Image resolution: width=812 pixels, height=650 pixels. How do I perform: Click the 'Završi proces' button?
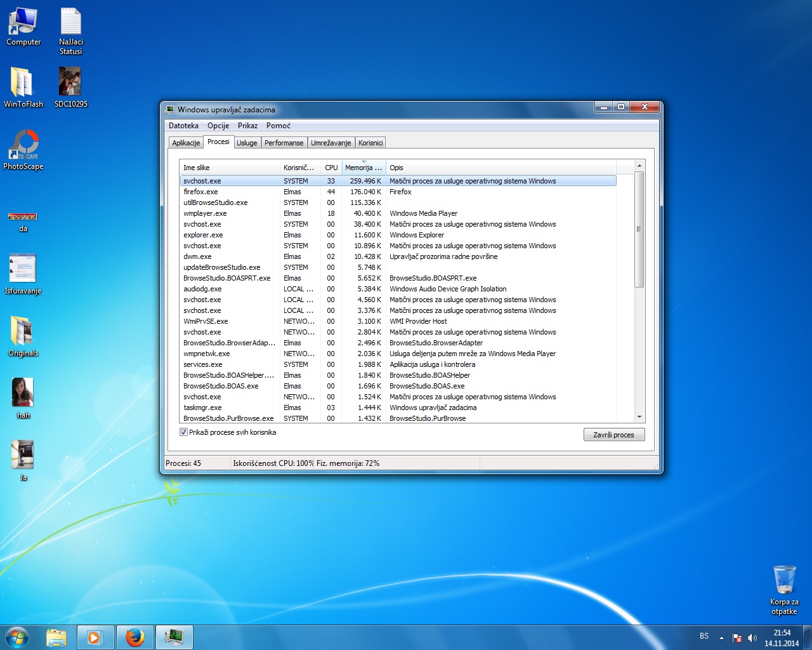click(613, 435)
